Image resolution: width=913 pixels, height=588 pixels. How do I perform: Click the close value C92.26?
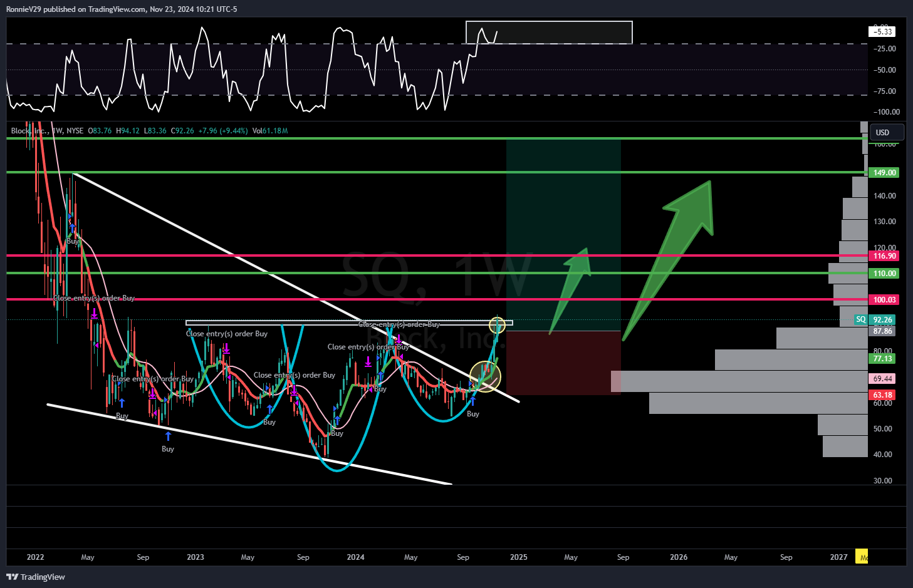(x=182, y=131)
